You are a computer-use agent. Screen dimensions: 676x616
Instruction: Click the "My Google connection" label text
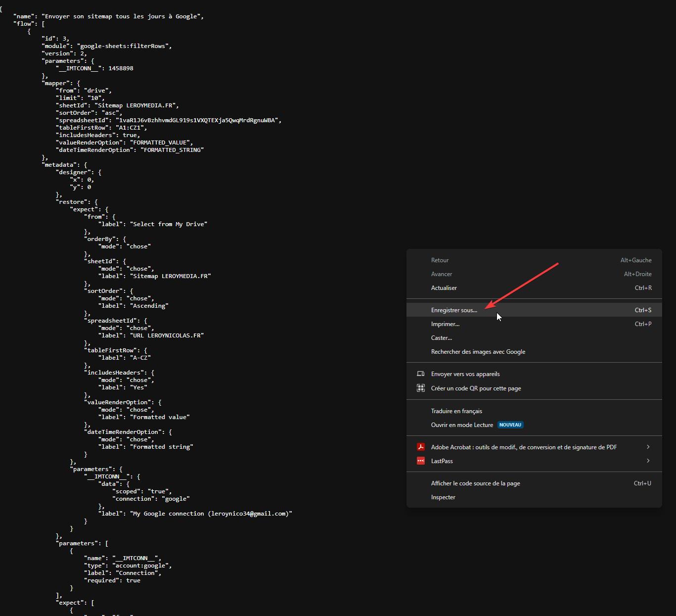coord(211,514)
